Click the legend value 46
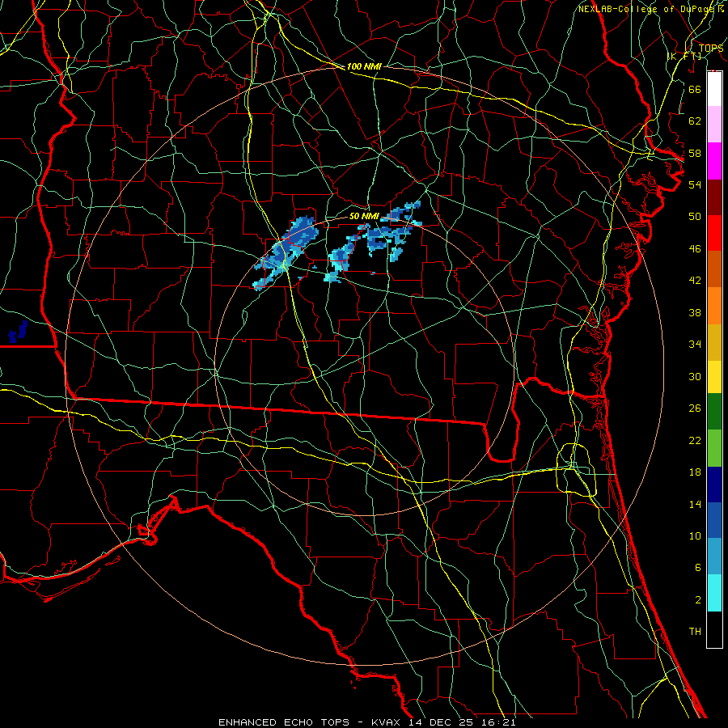Screen dimensions: 728x728 pos(695,249)
